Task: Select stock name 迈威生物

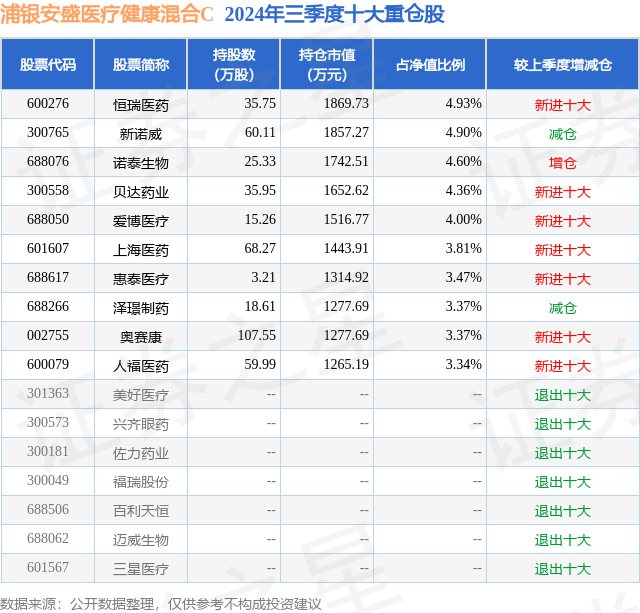Action: point(141,540)
